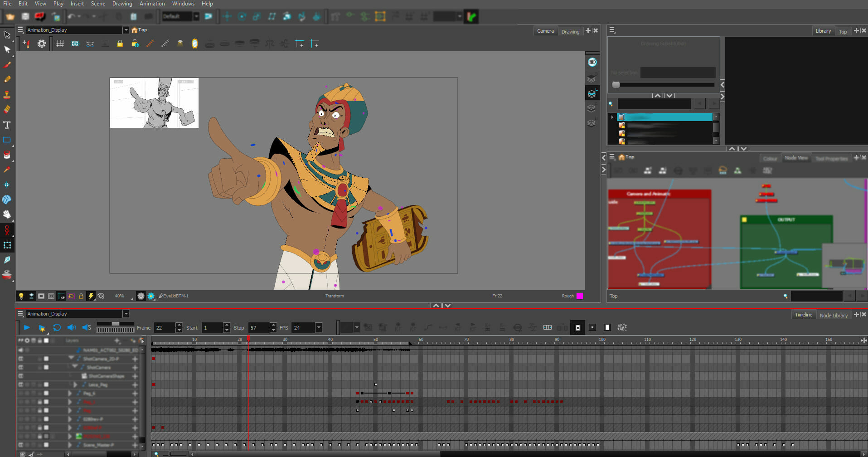Click the Loop playback button

click(57, 327)
